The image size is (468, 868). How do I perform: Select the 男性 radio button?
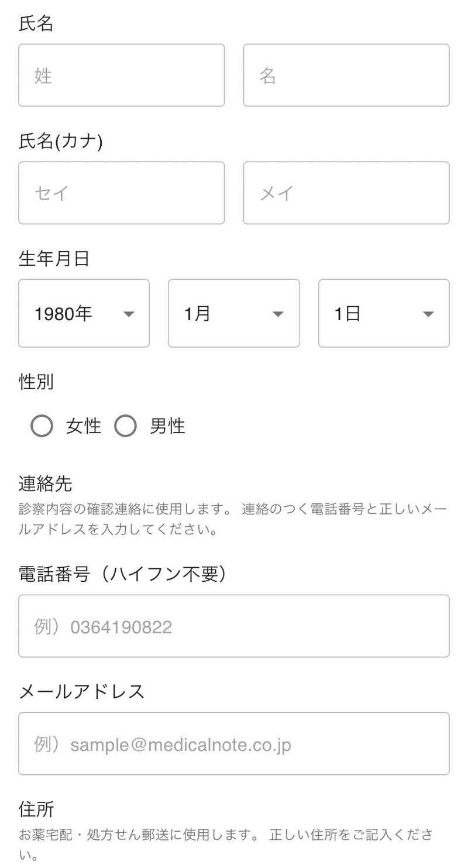tap(125, 426)
